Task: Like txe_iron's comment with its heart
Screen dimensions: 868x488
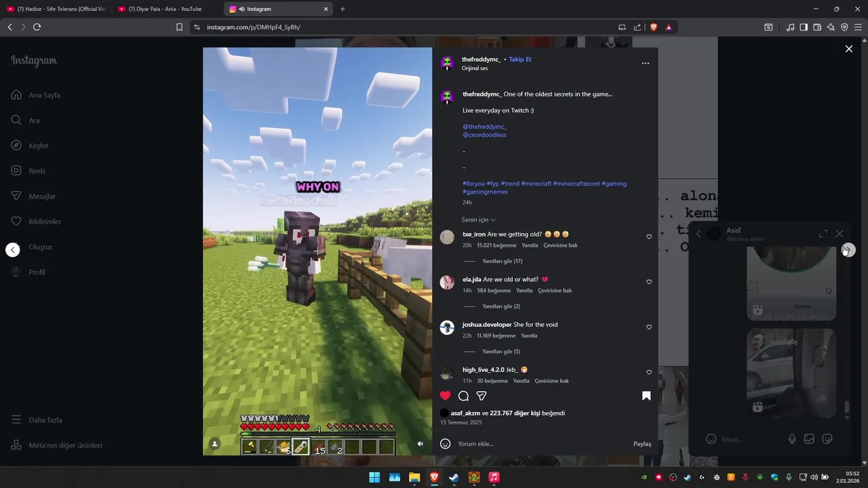Action: pos(649,237)
